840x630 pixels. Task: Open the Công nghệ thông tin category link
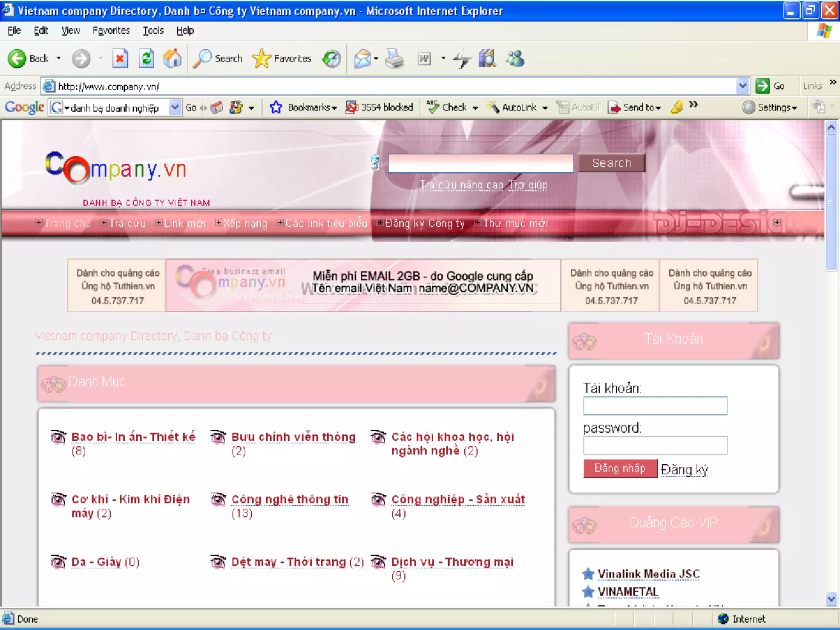coord(290,500)
